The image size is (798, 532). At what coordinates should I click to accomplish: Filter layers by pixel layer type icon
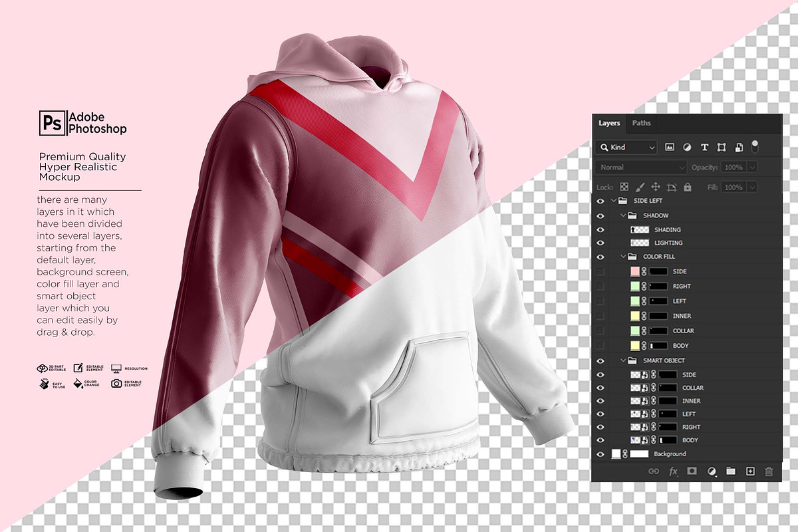pyautogui.click(x=670, y=147)
